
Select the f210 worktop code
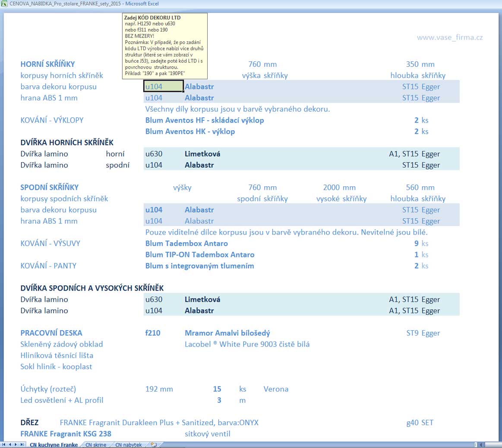tap(153, 333)
